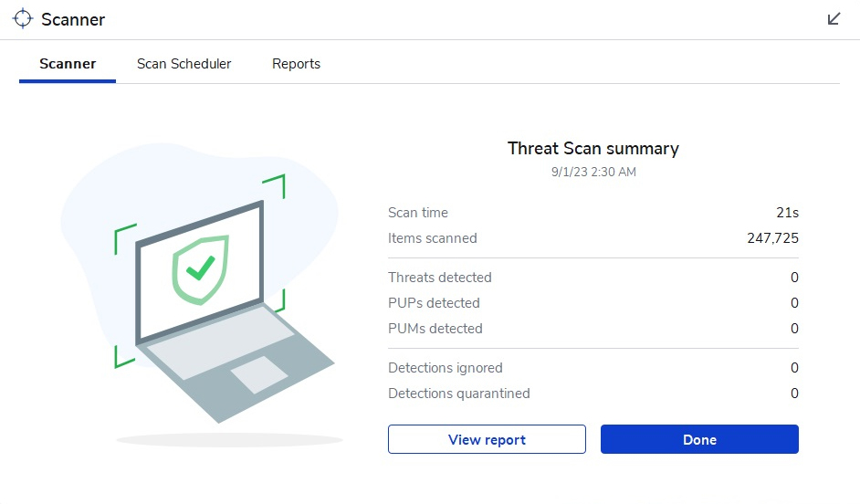
Task: Click the scan date 9/1/23 2:30 AM
Action: click(593, 172)
